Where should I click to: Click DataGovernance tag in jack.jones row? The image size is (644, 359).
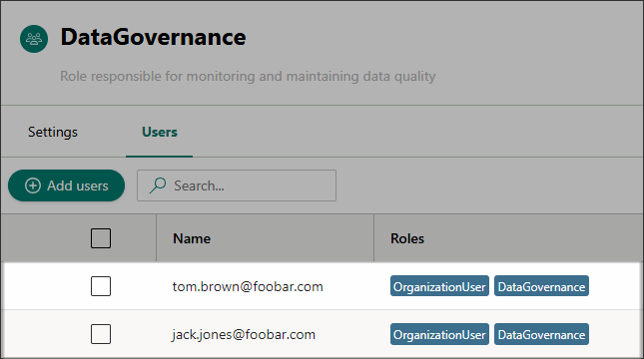(541, 334)
